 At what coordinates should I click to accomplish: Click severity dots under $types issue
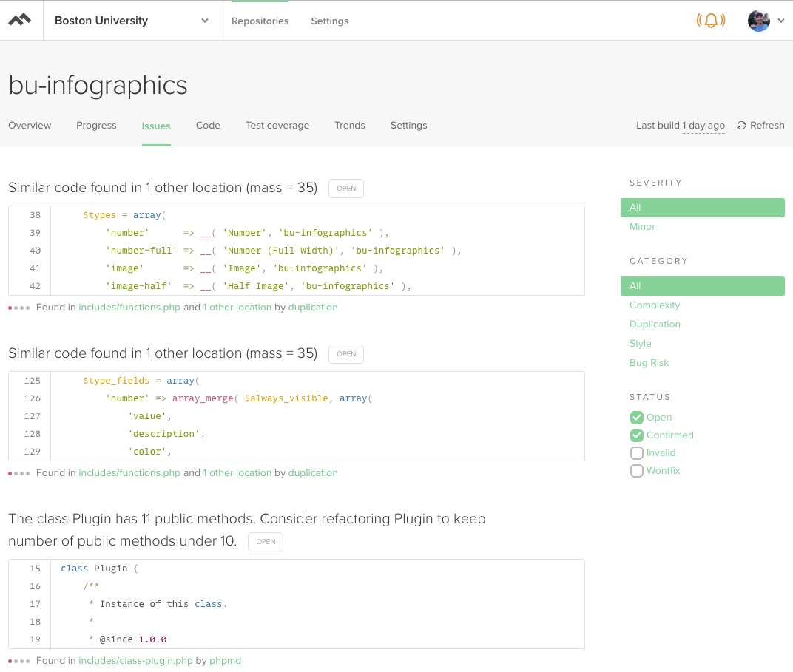pyautogui.click(x=18, y=308)
